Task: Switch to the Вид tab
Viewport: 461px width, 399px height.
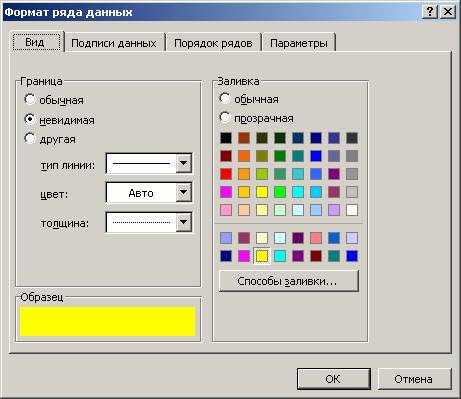Action: click(x=37, y=42)
